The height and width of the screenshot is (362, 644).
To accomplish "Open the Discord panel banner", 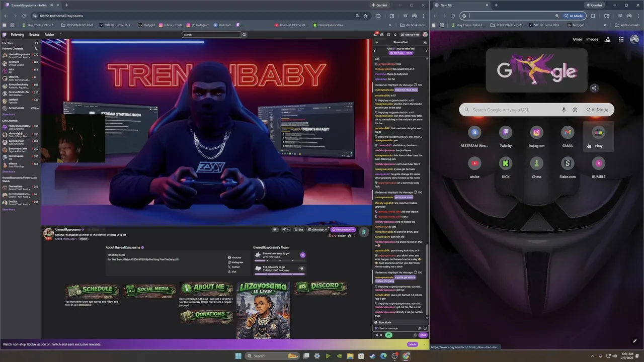I will [320, 287].
